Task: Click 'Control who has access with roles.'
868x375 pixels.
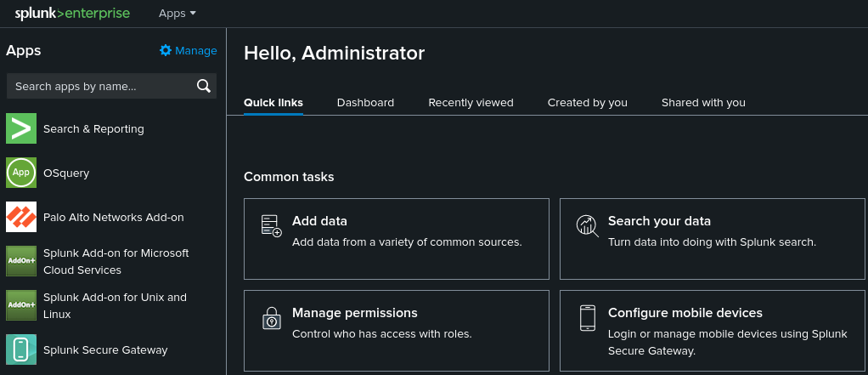Action: (x=382, y=334)
